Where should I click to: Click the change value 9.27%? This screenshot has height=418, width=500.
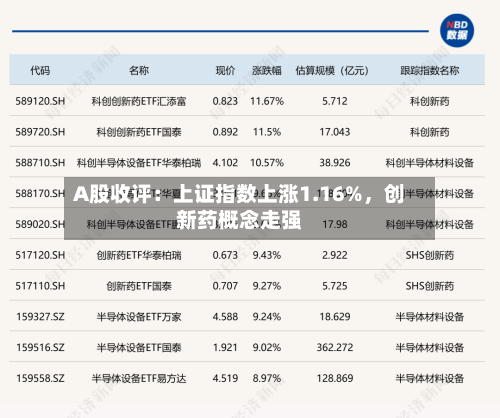(267, 286)
